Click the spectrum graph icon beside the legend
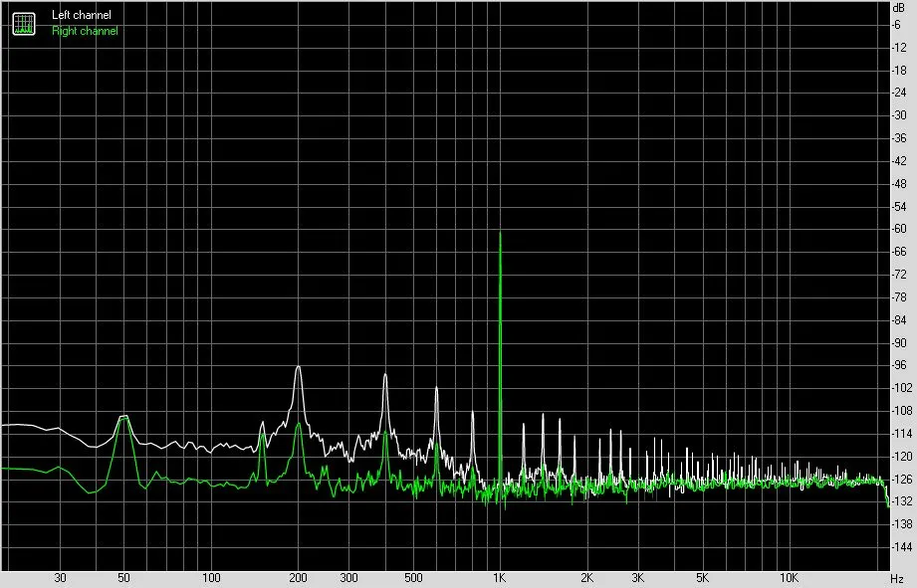This screenshot has height=588, width=917. tap(24, 23)
